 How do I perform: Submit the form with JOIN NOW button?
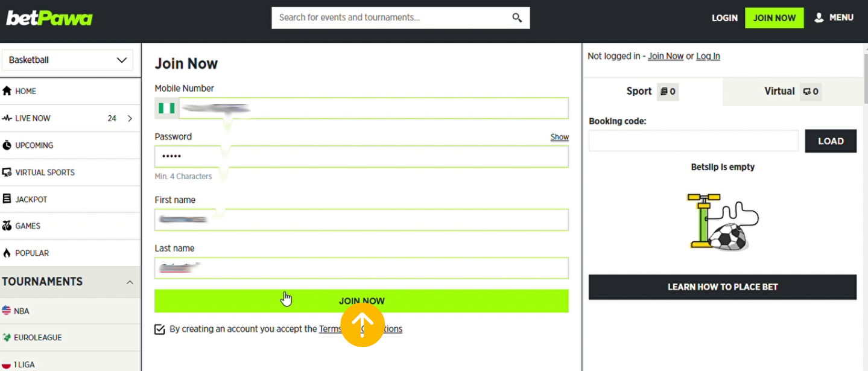[x=361, y=301]
